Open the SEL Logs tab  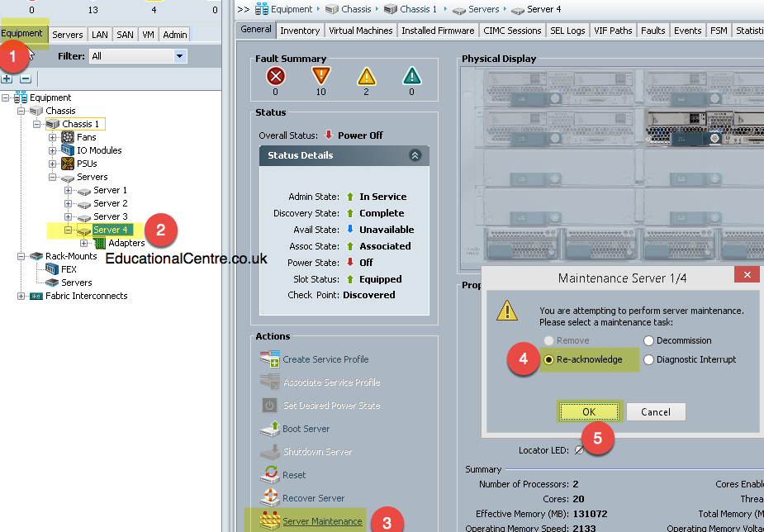click(567, 30)
